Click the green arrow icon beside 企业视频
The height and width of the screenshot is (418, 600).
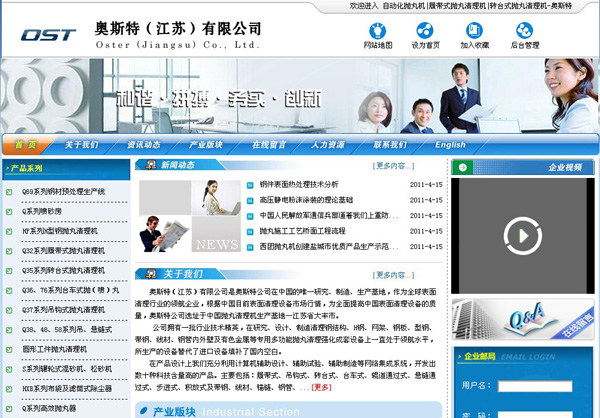pos(461,167)
